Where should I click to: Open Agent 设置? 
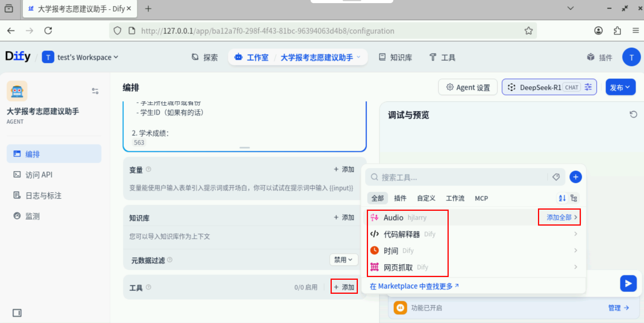point(468,87)
